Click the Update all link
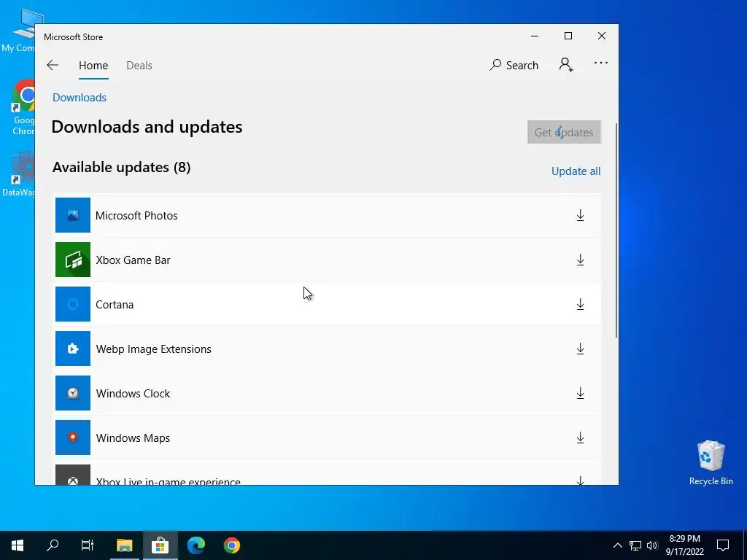This screenshot has height=560, width=747. tap(576, 171)
